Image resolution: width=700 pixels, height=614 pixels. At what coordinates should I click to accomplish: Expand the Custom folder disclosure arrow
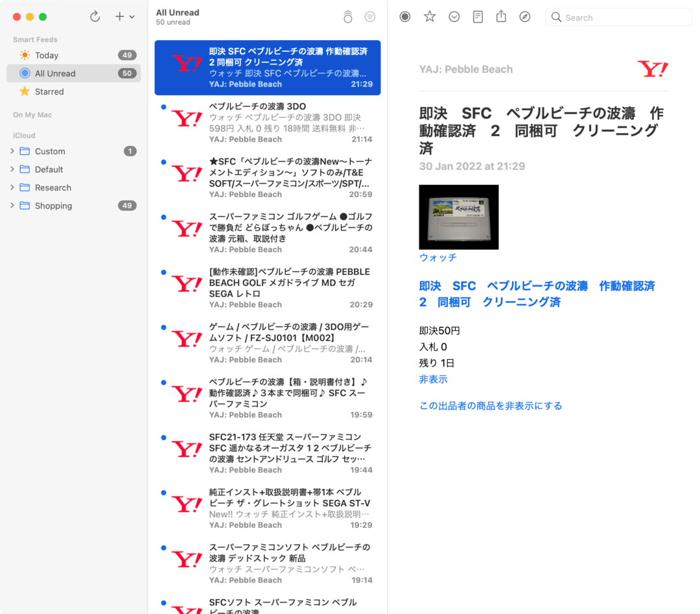point(12,151)
